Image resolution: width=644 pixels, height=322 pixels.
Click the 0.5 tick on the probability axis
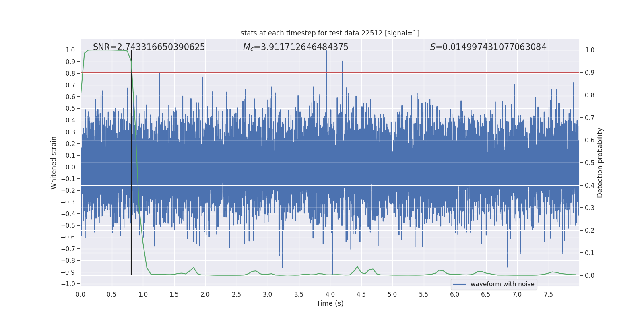[x=590, y=163]
